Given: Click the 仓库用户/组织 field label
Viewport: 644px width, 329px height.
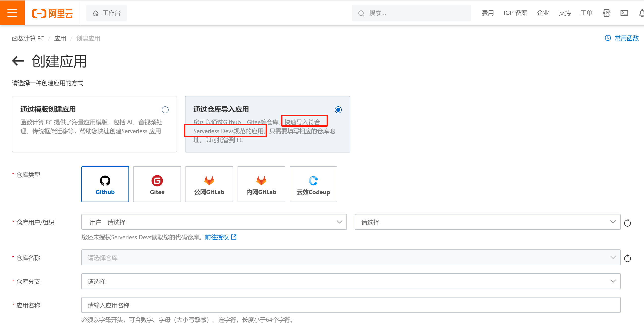Looking at the screenshot, I should pos(35,222).
